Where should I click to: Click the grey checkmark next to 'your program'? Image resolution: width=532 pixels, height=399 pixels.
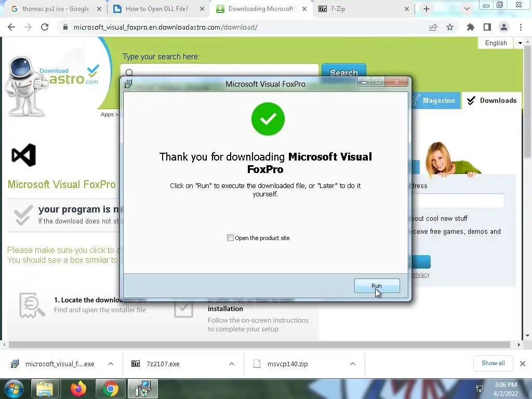23,215
